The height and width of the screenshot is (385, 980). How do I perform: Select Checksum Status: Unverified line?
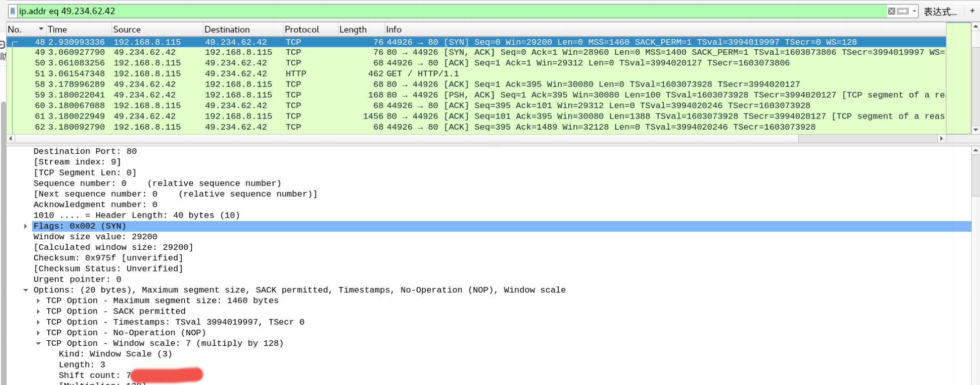coord(108,268)
